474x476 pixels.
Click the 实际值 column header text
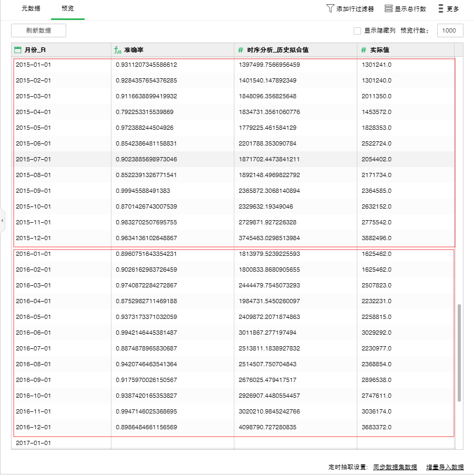[379, 50]
